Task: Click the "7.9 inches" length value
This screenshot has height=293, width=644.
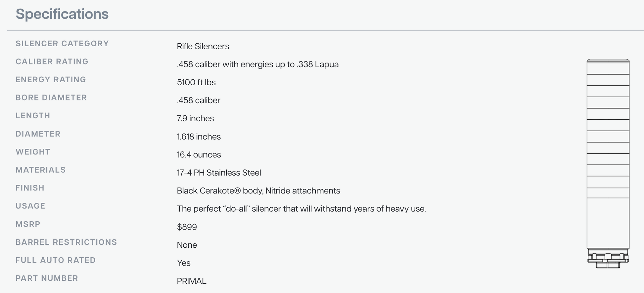Action: [x=195, y=118]
